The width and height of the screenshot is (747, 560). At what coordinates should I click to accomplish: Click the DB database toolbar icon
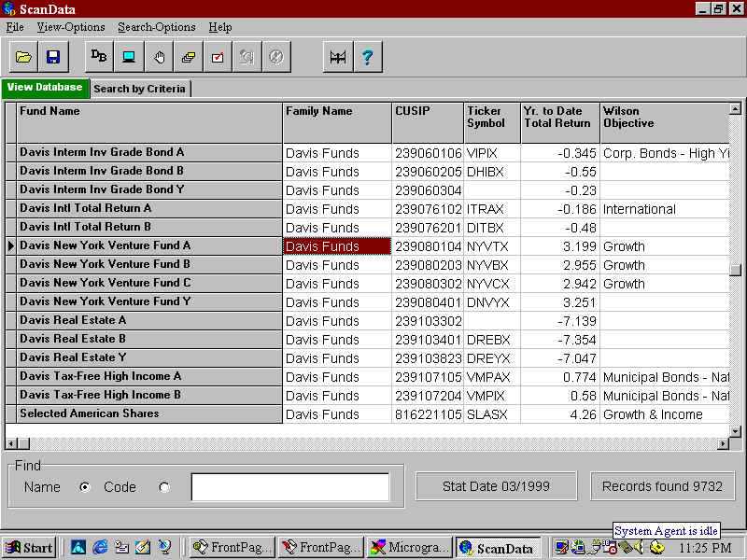[x=99, y=57]
